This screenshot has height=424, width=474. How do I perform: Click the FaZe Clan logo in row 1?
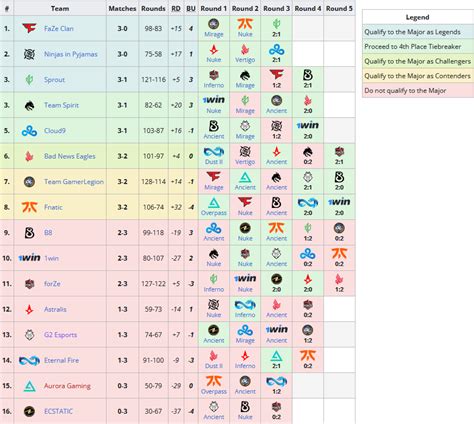[x=29, y=28]
